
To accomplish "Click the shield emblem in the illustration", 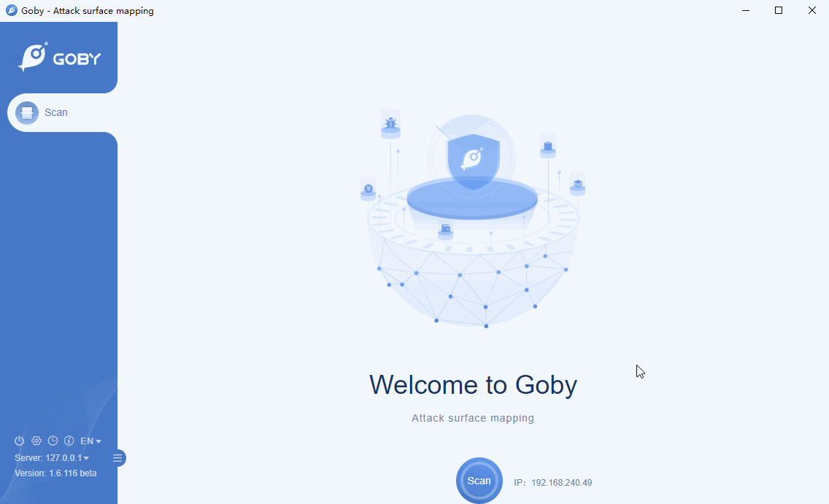I will (473, 160).
